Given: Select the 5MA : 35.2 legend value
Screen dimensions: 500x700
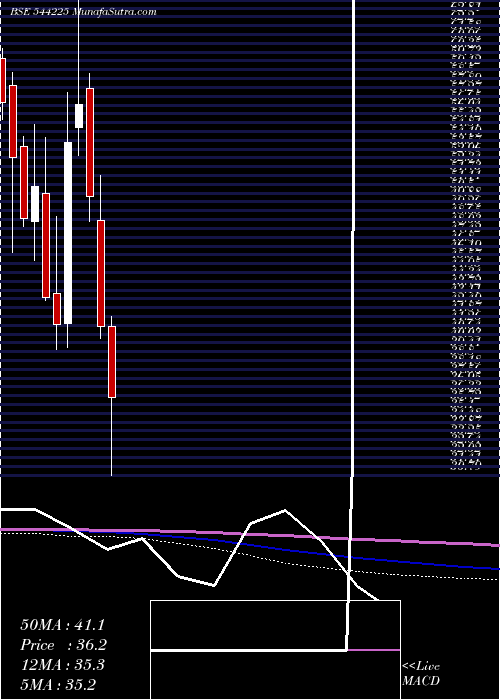Looking at the screenshot, I should coord(58,685).
